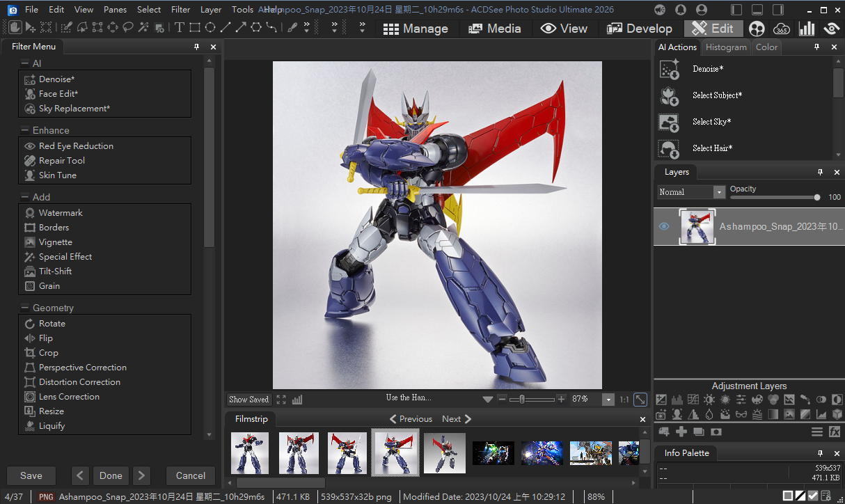The image size is (845, 504).
Task: Select the Hand tool
Action: tap(15, 28)
